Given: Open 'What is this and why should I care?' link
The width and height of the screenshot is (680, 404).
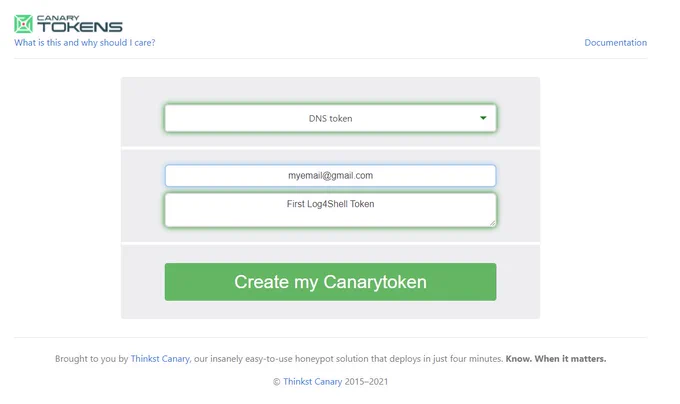Looking at the screenshot, I should click(x=85, y=42).
